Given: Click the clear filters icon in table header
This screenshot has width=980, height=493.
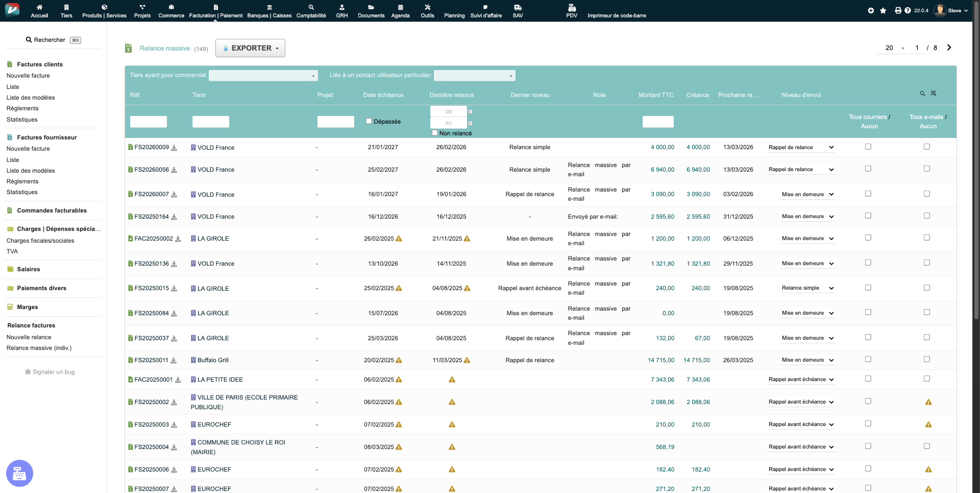Looking at the screenshot, I should tap(934, 94).
